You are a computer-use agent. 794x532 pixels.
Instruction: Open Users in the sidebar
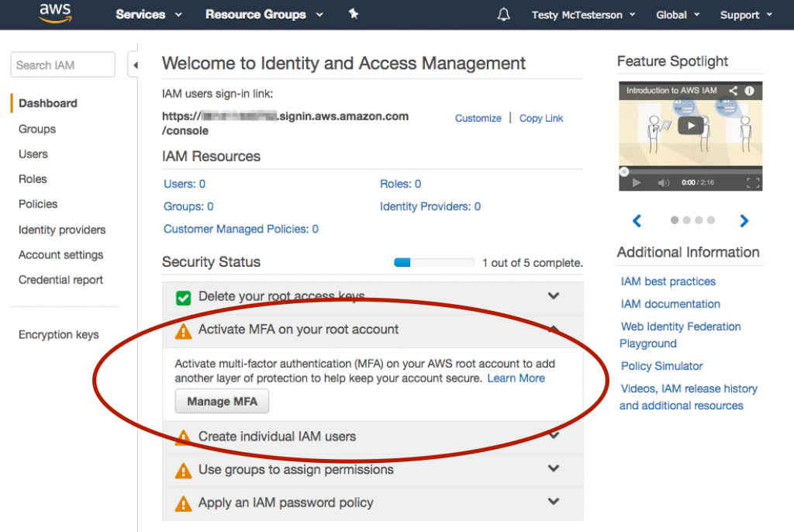point(33,154)
